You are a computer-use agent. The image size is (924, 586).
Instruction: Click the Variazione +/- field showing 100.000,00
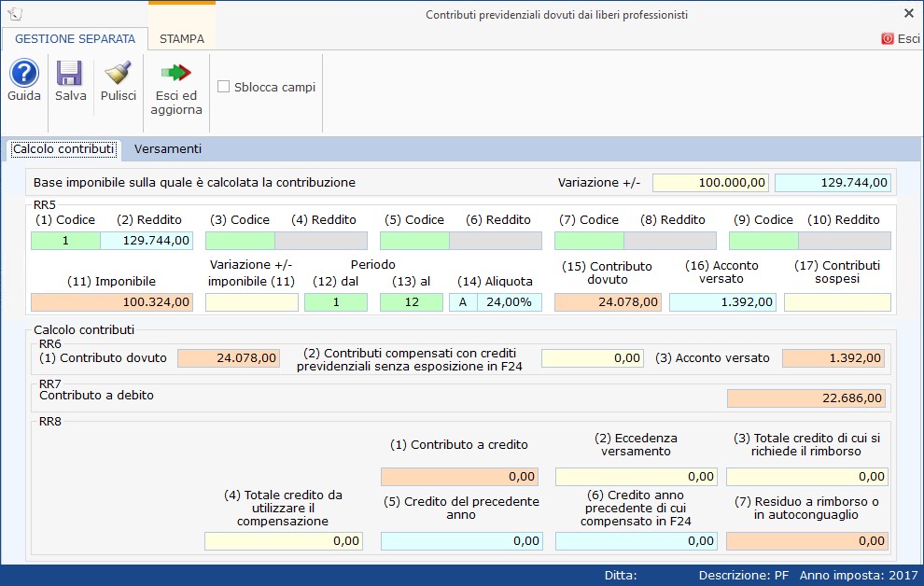pyautogui.click(x=709, y=183)
